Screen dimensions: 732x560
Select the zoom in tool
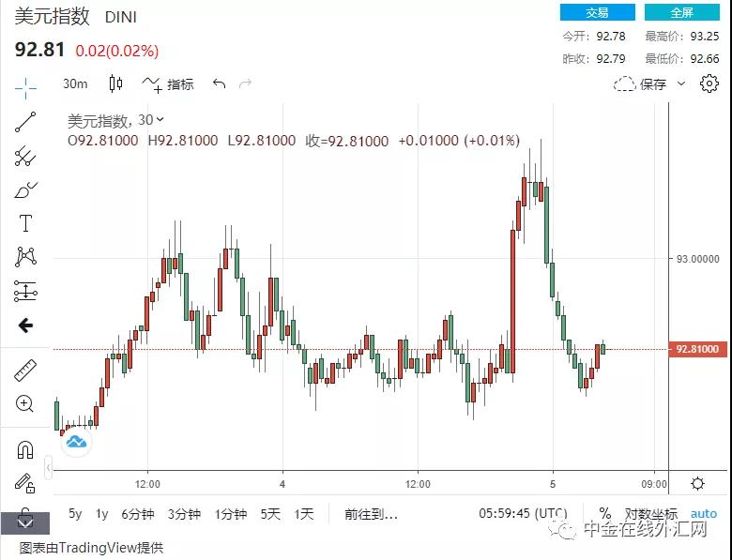click(25, 403)
